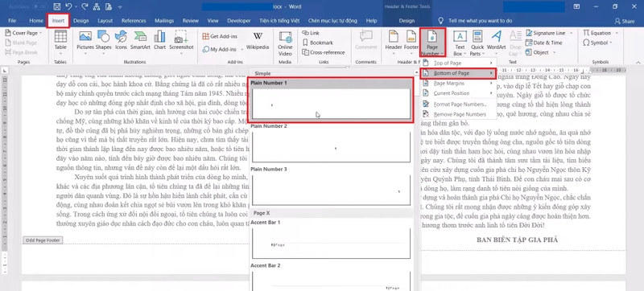Click the Share button

click(625, 21)
